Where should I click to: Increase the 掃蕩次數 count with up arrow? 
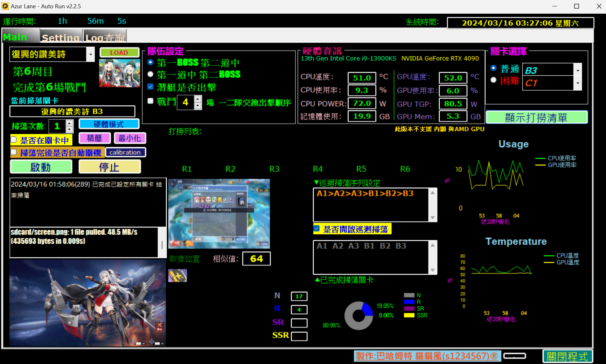tap(70, 123)
